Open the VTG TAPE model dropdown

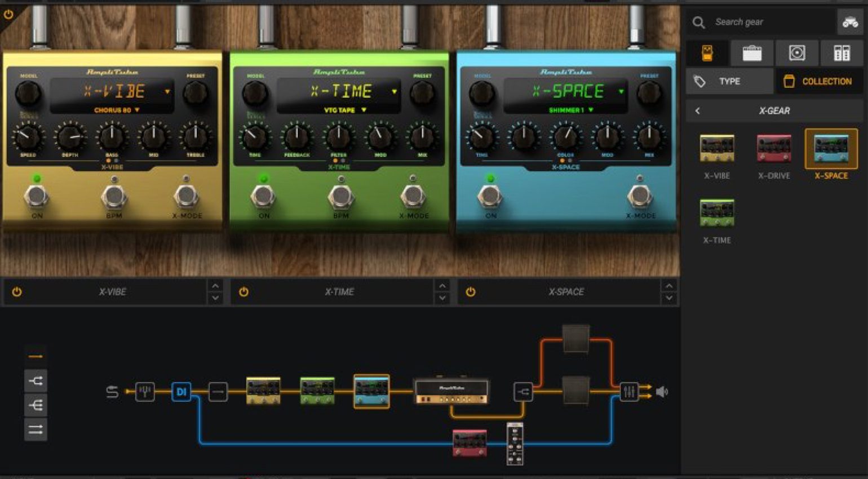(345, 110)
